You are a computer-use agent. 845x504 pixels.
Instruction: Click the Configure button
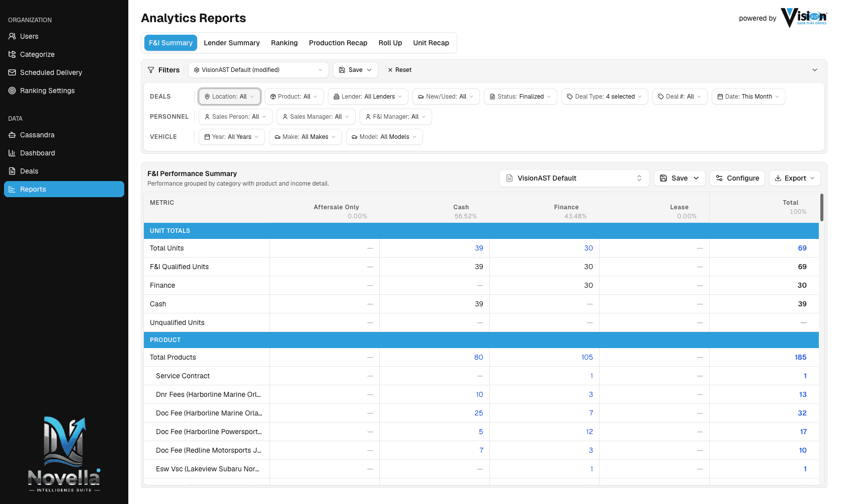point(737,178)
